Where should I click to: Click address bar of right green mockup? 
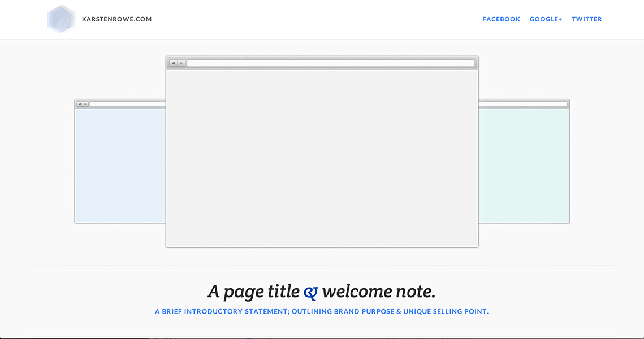tap(523, 104)
